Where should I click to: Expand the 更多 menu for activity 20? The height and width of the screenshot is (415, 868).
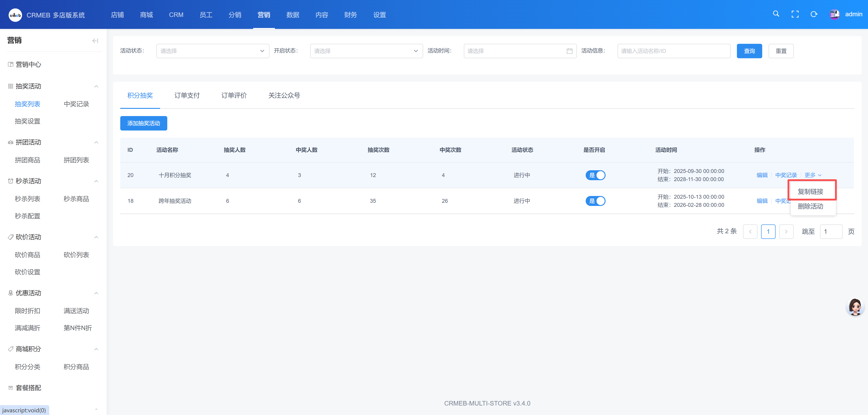812,175
